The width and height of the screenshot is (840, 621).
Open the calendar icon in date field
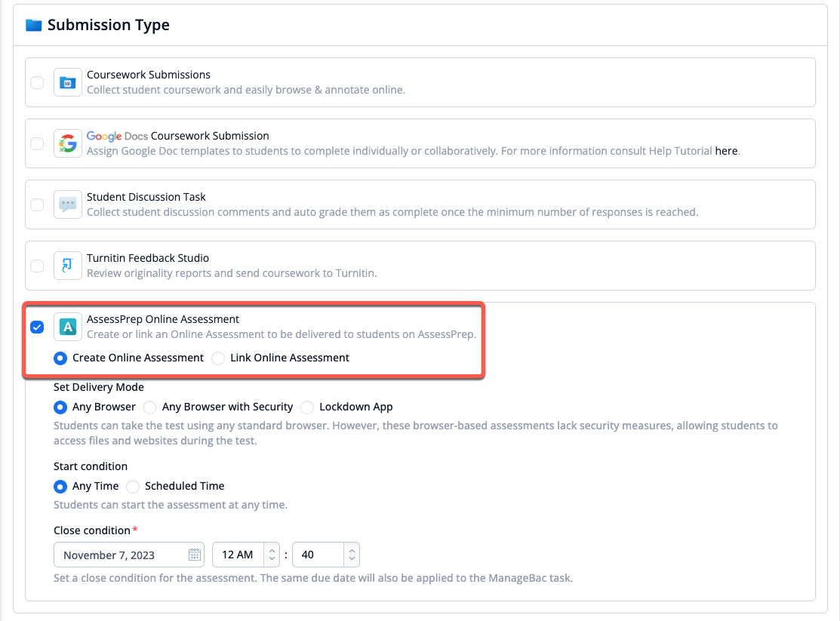(195, 555)
